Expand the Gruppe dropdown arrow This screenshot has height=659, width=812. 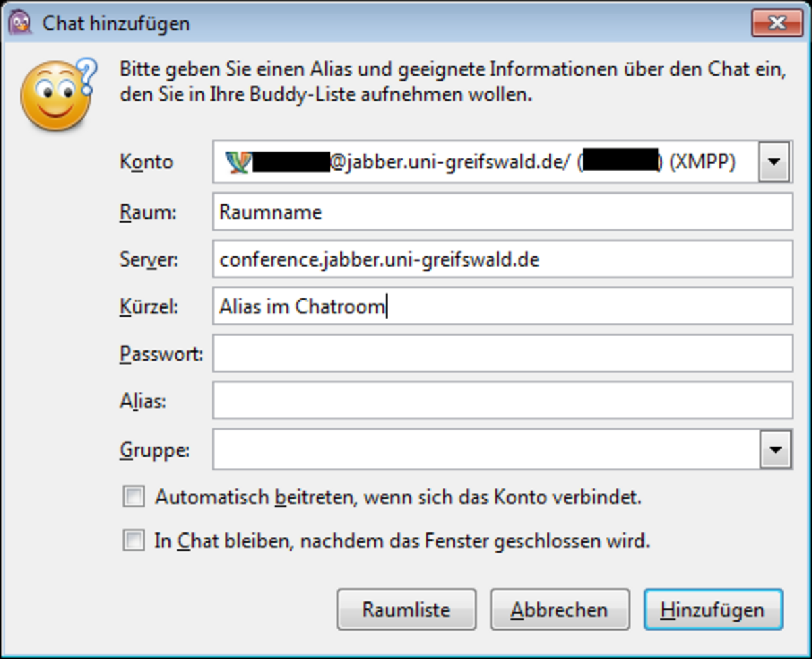coord(775,449)
